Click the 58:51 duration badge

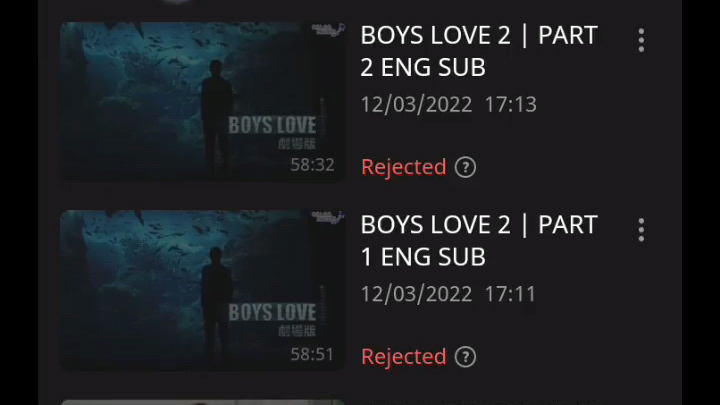tap(312, 354)
